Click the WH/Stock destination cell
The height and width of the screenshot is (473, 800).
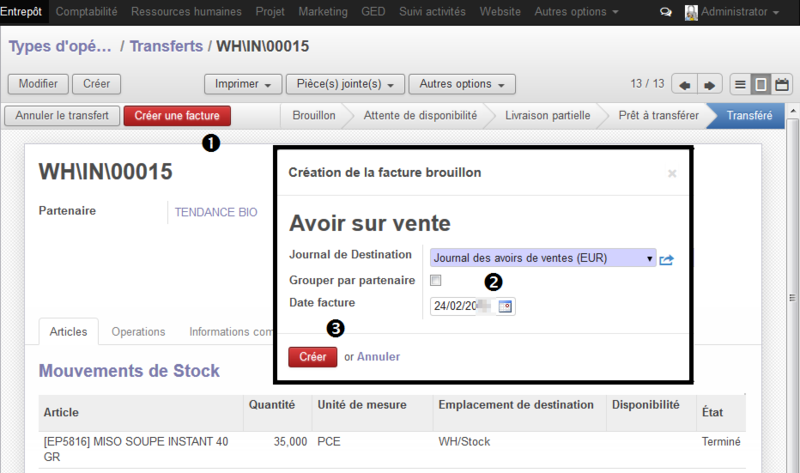[464, 442]
